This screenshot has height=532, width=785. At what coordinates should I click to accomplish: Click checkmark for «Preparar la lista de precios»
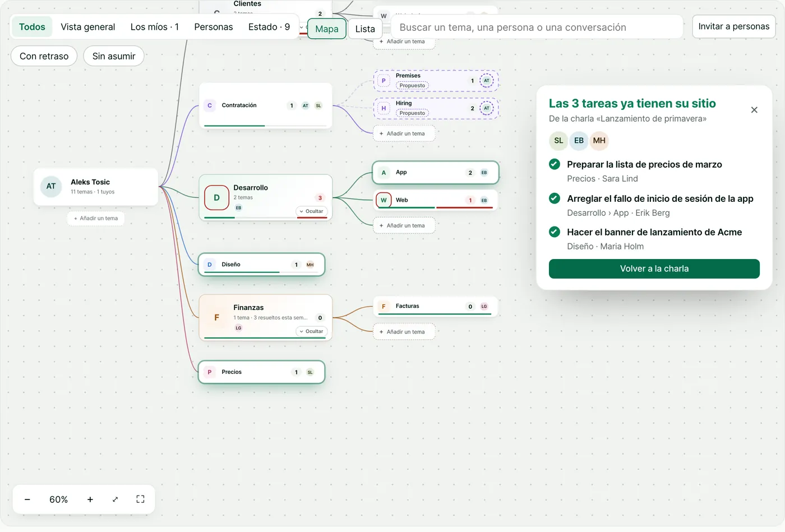click(555, 164)
